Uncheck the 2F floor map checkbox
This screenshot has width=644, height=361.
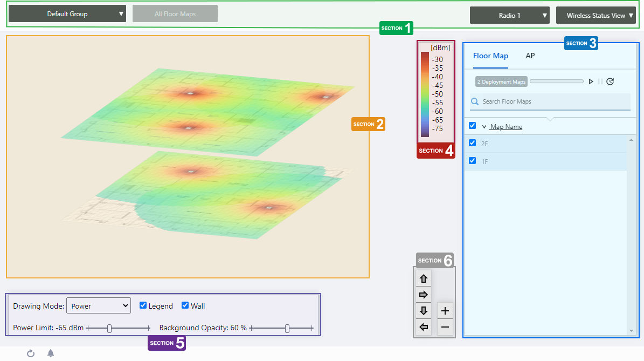click(473, 143)
